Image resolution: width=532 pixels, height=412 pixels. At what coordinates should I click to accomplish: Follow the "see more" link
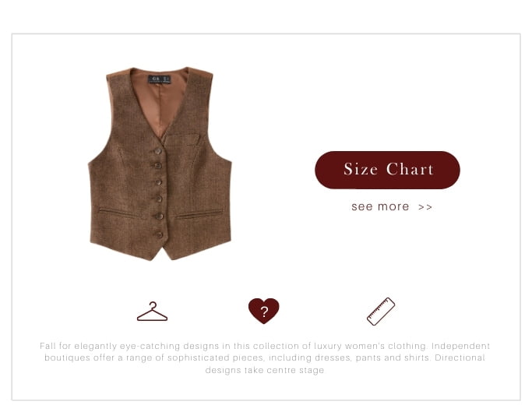pyautogui.click(x=380, y=206)
